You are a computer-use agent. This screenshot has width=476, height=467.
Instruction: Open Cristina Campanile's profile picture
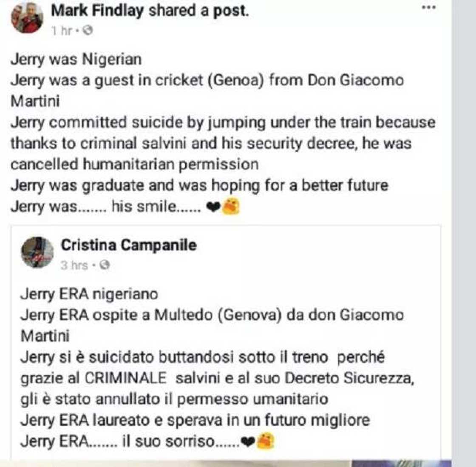point(37,251)
